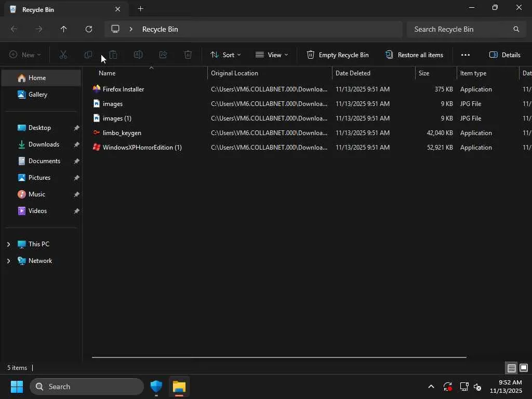532x399 pixels.
Task: Click the Rename icon in toolbar
Action: (138, 55)
